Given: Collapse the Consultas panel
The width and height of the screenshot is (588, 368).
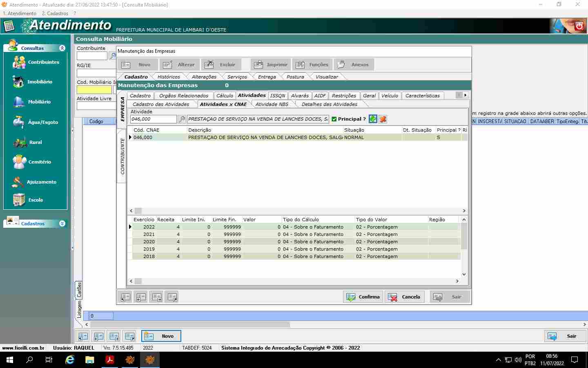Looking at the screenshot, I should point(62,48).
